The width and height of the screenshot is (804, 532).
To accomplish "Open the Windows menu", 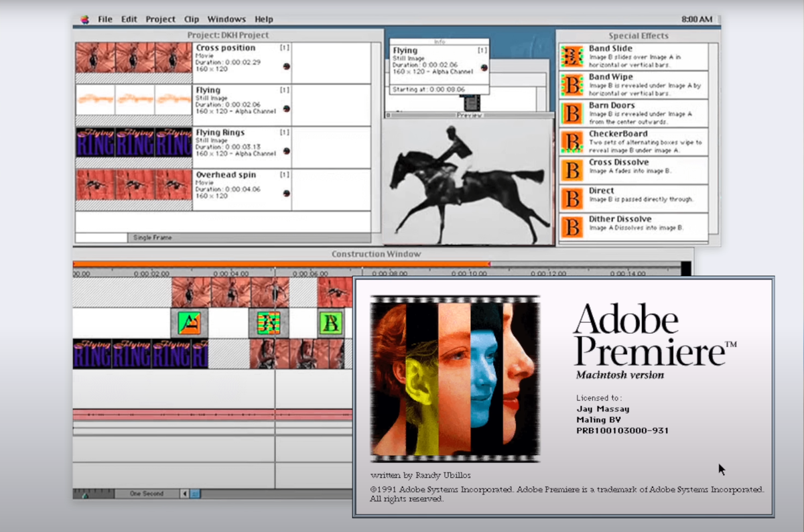I will click(226, 19).
